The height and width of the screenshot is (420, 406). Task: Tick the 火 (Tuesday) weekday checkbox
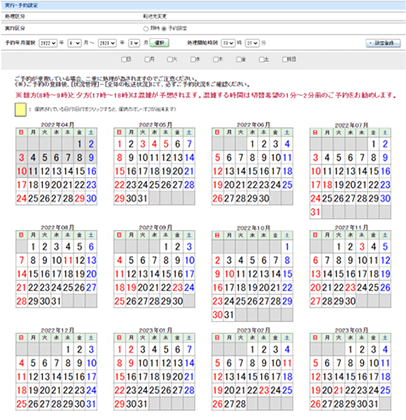pyautogui.click(x=170, y=59)
